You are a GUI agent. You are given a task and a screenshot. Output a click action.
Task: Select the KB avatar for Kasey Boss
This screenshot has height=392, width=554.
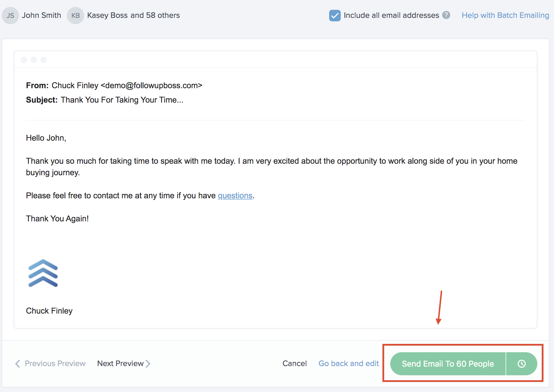click(76, 15)
